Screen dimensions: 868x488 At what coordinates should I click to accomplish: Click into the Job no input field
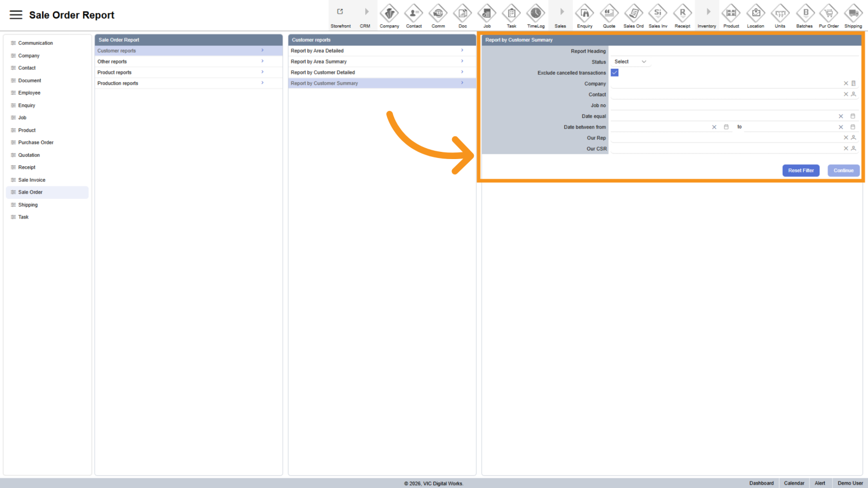point(734,105)
